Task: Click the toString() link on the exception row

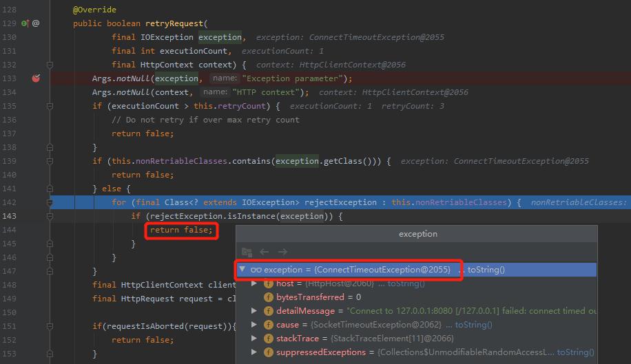Action: point(486,270)
